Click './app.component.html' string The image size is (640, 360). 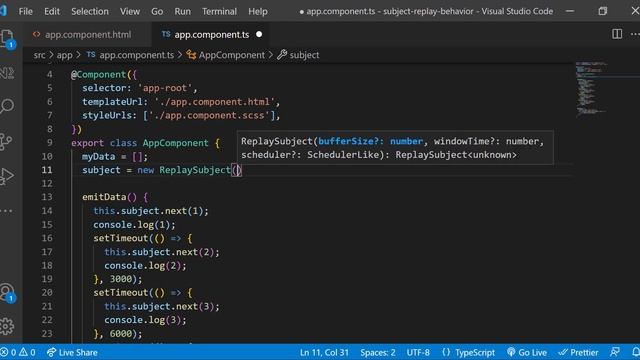pyautogui.click(x=215, y=102)
